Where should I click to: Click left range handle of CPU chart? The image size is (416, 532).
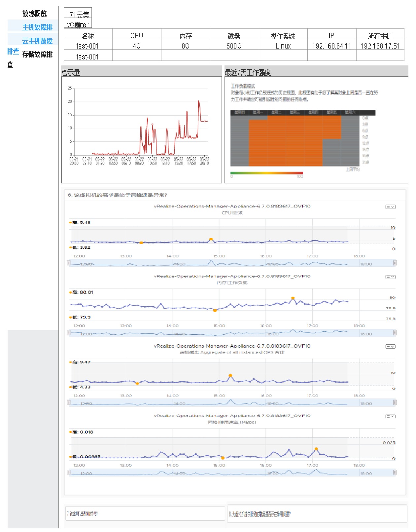[69, 263]
